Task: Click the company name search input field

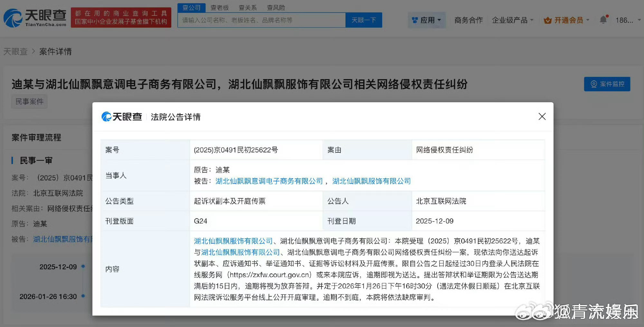Action: click(261, 20)
